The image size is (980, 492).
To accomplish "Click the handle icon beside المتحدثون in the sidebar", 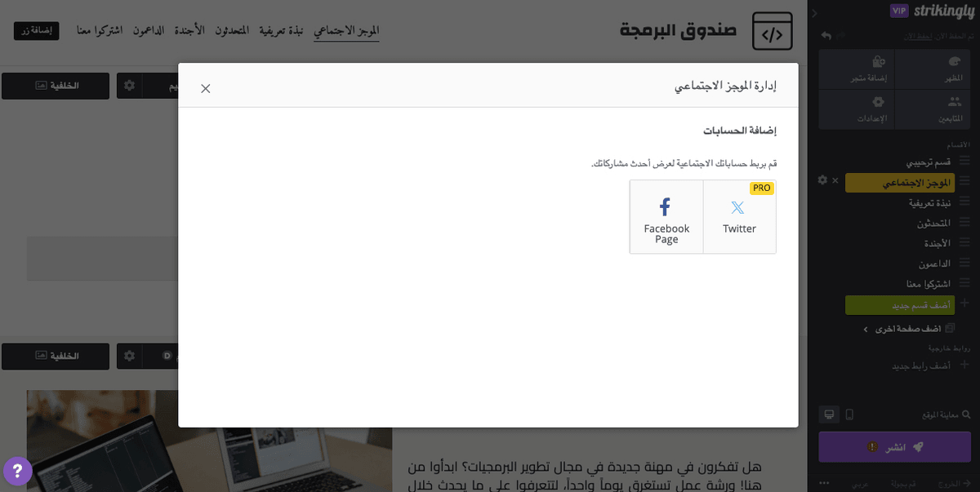I will [x=964, y=223].
